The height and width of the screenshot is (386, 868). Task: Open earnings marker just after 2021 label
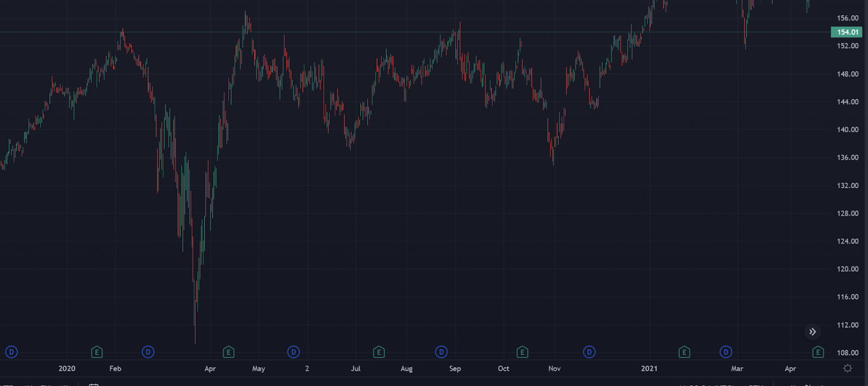click(684, 352)
